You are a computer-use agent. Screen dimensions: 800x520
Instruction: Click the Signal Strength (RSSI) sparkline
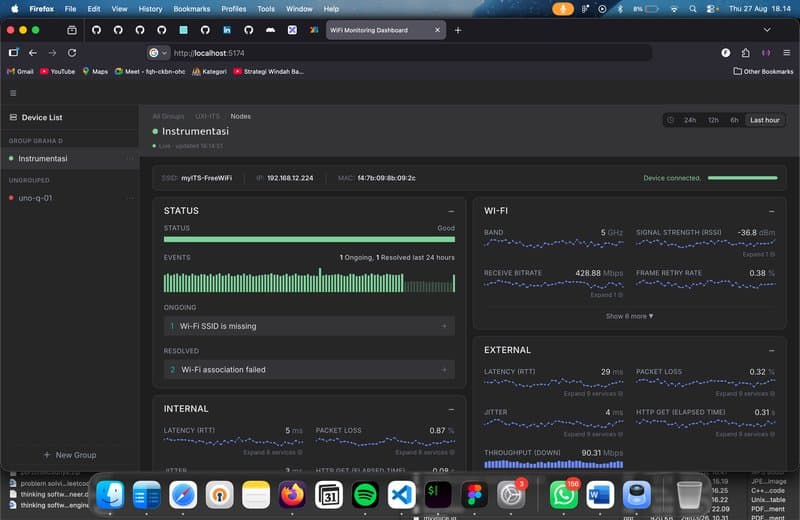click(706, 243)
